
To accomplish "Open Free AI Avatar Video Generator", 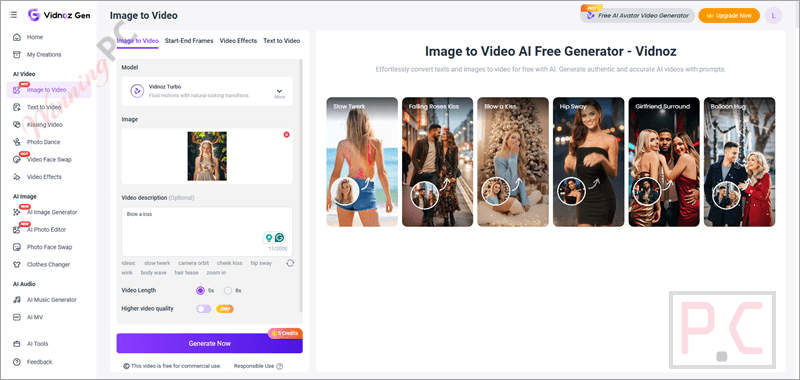I will coord(637,15).
